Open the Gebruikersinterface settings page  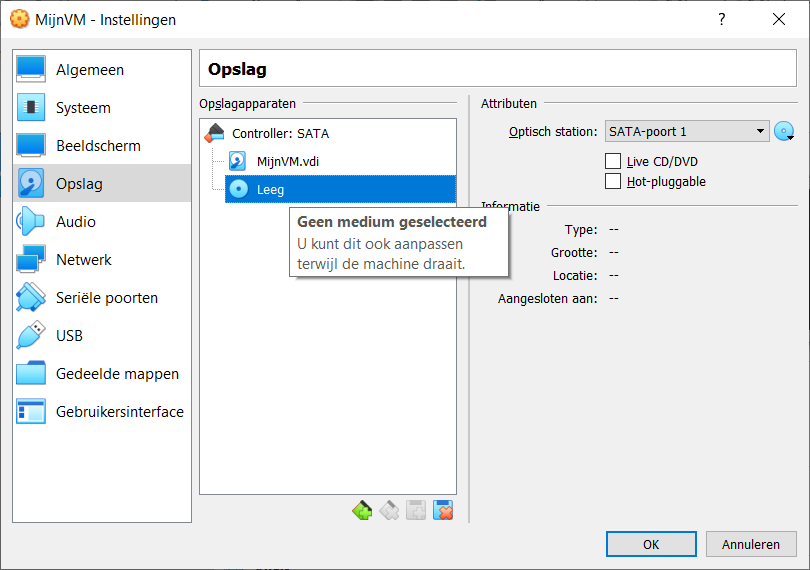[x=119, y=412]
